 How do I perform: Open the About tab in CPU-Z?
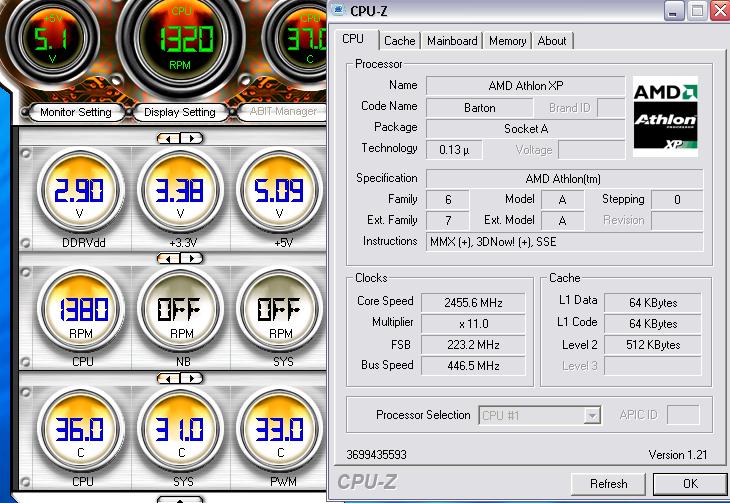click(x=552, y=41)
